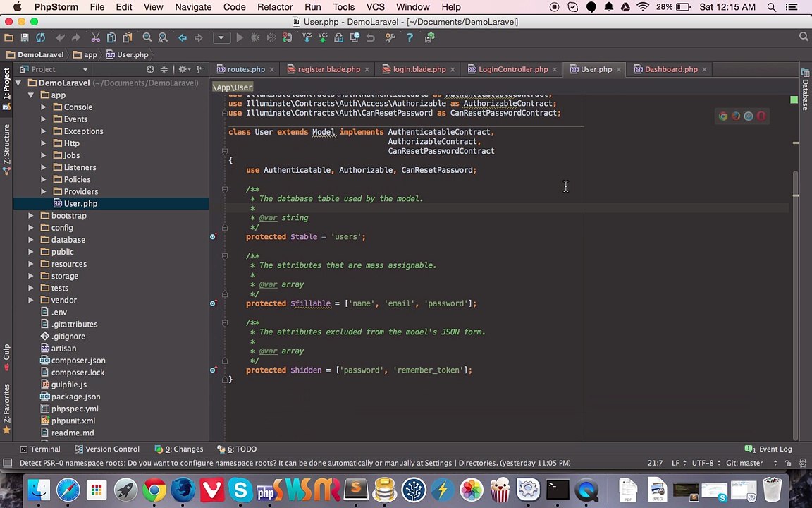Open the run configuration dropdown
The width and height of the screenshot is (812, 508).
click(221, 37)
